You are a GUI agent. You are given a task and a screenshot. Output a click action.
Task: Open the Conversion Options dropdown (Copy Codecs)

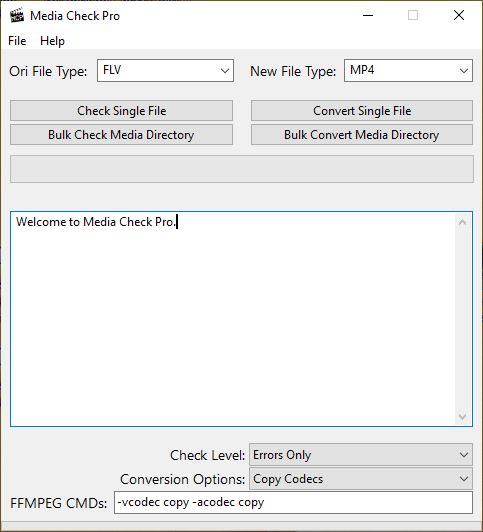click(361, 479)
